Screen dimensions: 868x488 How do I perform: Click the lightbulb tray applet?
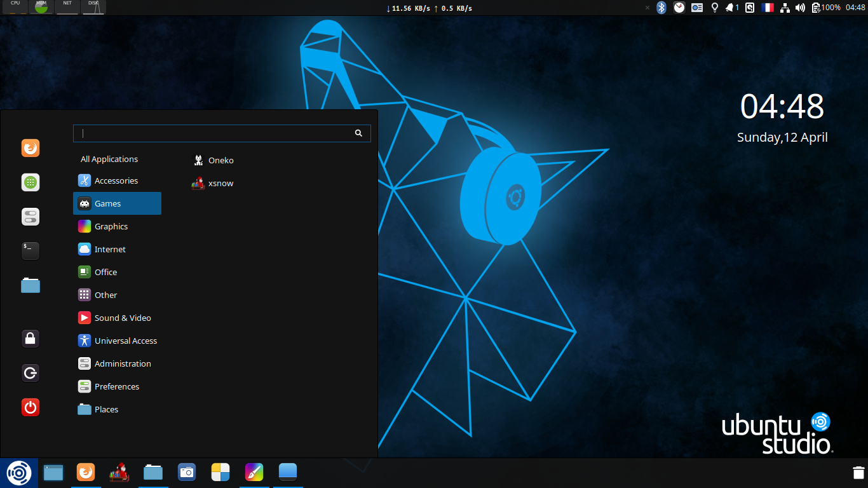point(714,8)
